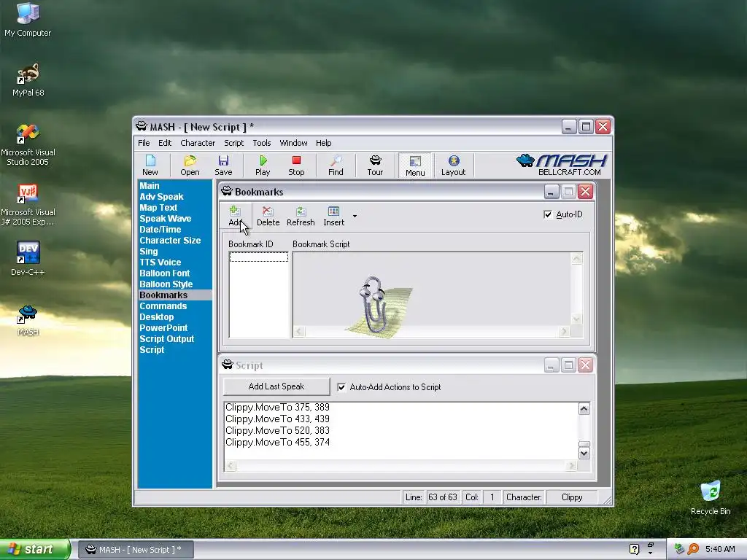Image resolution: width=747 pixels, height=560 pixels.
Task: Toggle Auto-Add Actions to Script checkbox
Action: pos(341,387)
